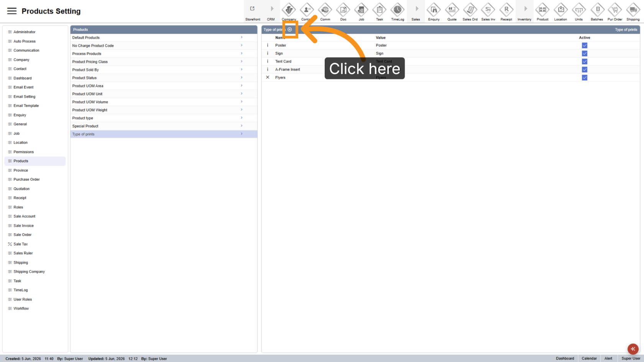Toggle Active checkbox for Flyers

tap(585, 77)
